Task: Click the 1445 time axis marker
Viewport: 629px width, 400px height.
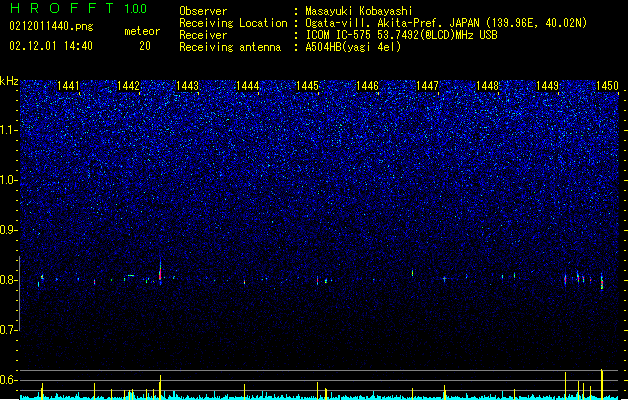Action: pos(307,86)
